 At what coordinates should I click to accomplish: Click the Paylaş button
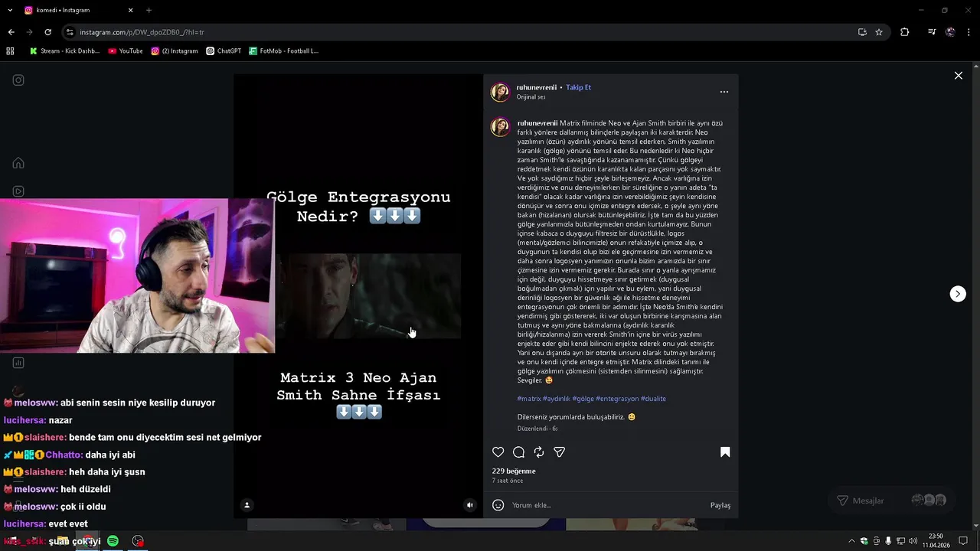pos(720,505)
